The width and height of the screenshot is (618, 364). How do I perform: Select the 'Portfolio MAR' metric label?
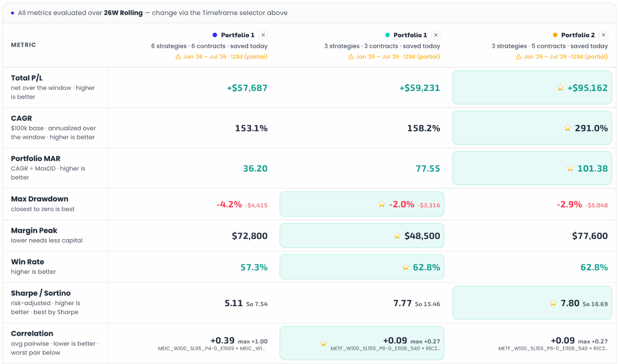pos(35,158)
